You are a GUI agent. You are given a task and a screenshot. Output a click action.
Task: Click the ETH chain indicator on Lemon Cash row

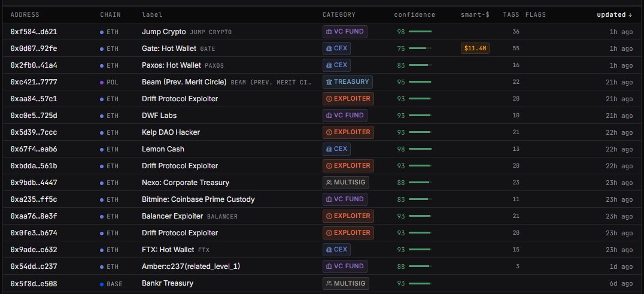tap(109, 150)
